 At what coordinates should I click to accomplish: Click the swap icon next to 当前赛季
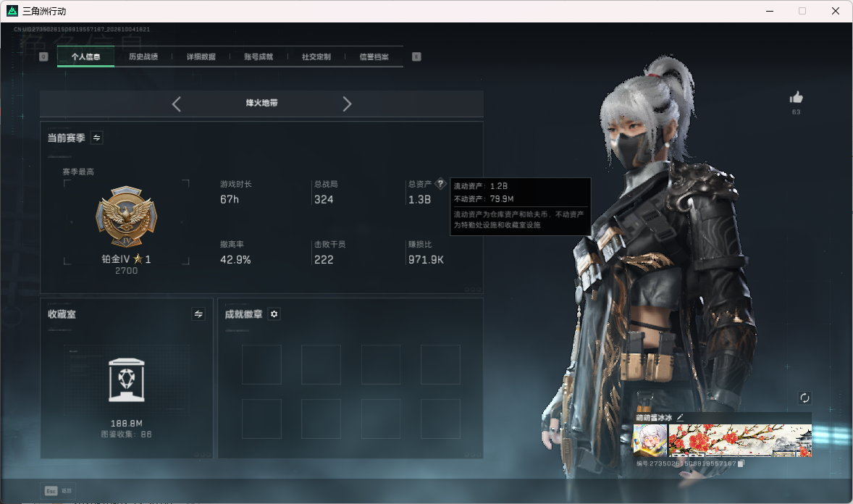tap(97, 138)
